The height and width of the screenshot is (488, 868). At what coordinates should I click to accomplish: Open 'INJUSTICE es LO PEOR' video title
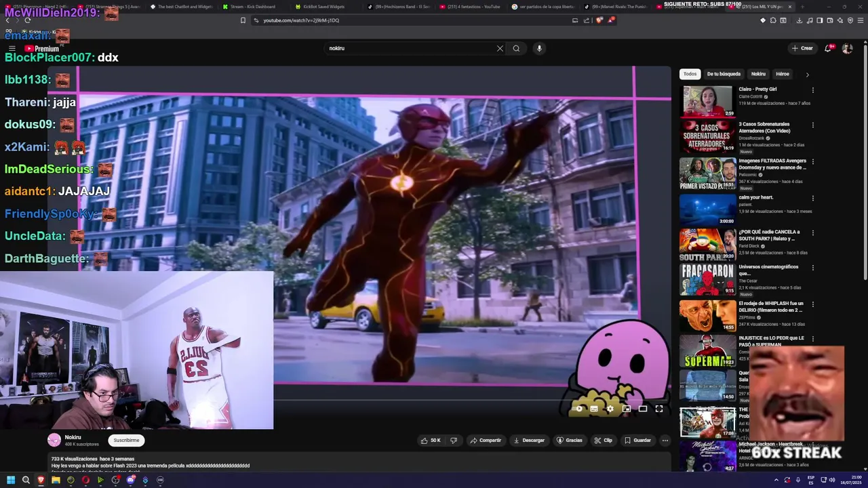(x=771, y=341)
